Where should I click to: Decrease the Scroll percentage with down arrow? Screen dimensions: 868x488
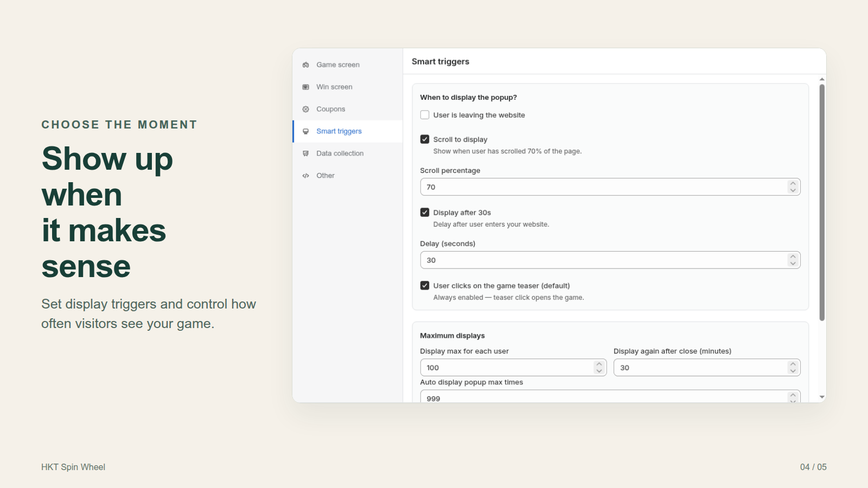[793, 190]
